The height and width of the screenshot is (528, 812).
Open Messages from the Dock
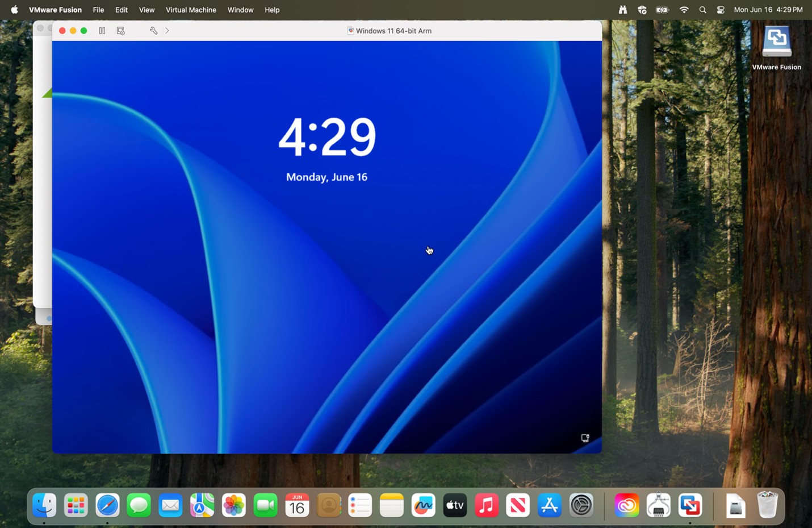[139, 505]
